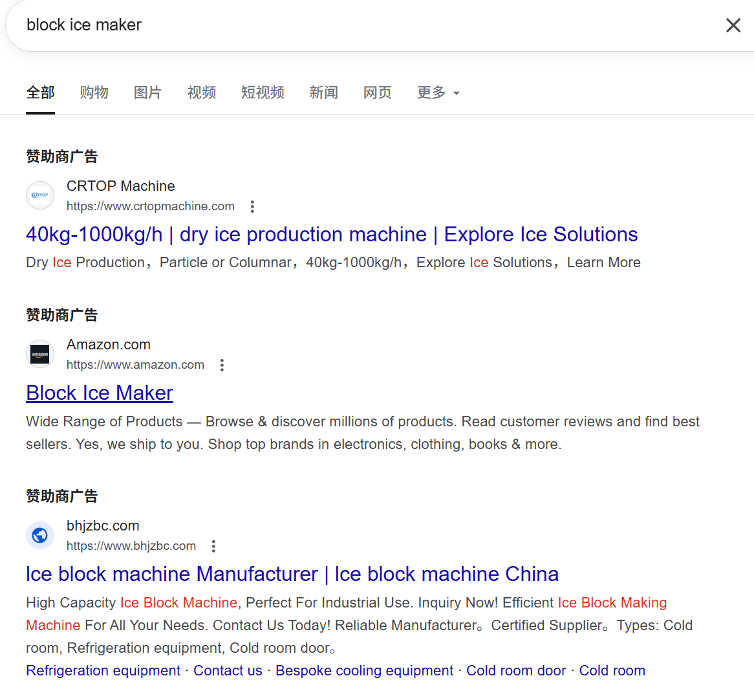Click the Amazon.com site name

pyautogui.click(x=109, y=344)
